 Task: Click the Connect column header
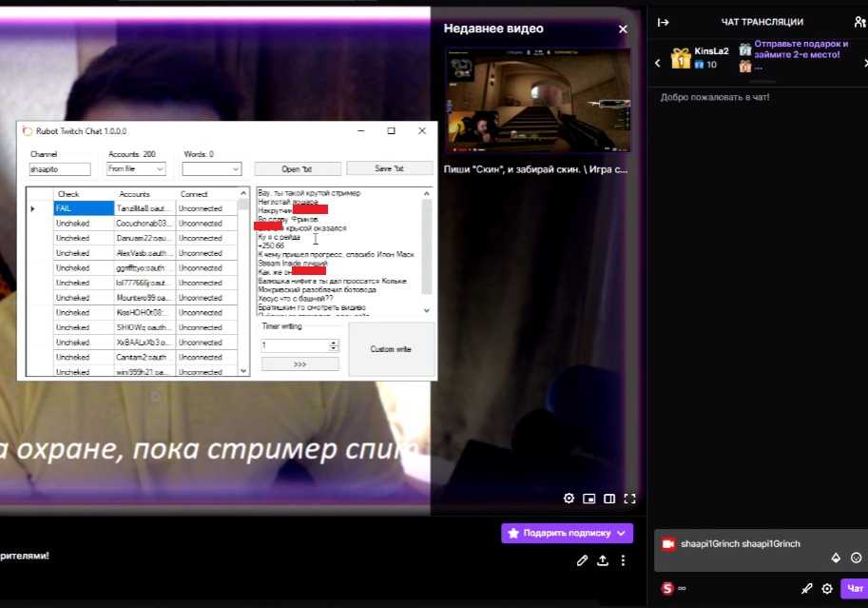[195, 194]
